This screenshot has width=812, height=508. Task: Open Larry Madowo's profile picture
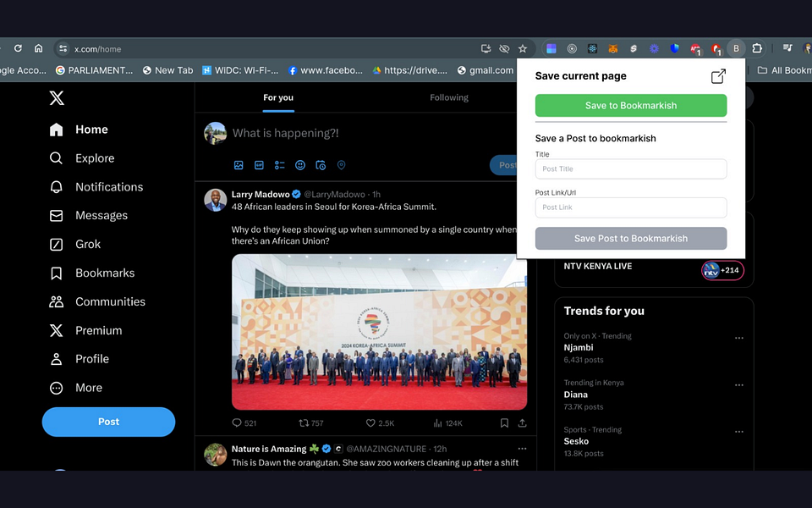(216, 200)
